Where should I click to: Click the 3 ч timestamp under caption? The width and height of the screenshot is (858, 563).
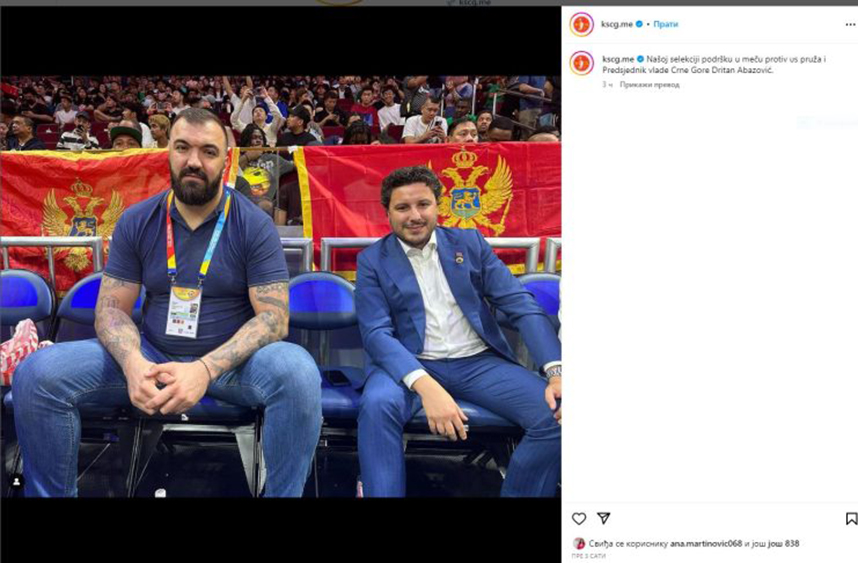pyautogui.click(x=607, y=84)
